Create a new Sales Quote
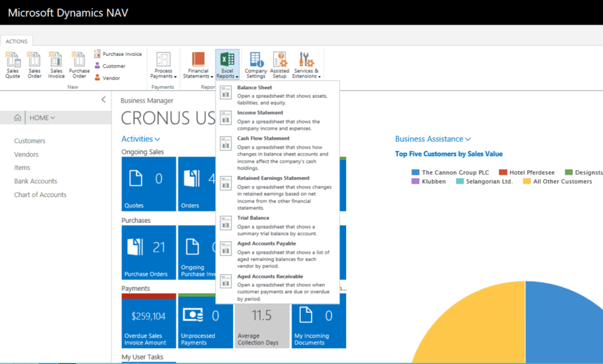This screenshot has height=364, width=603. tap(13, 65)
